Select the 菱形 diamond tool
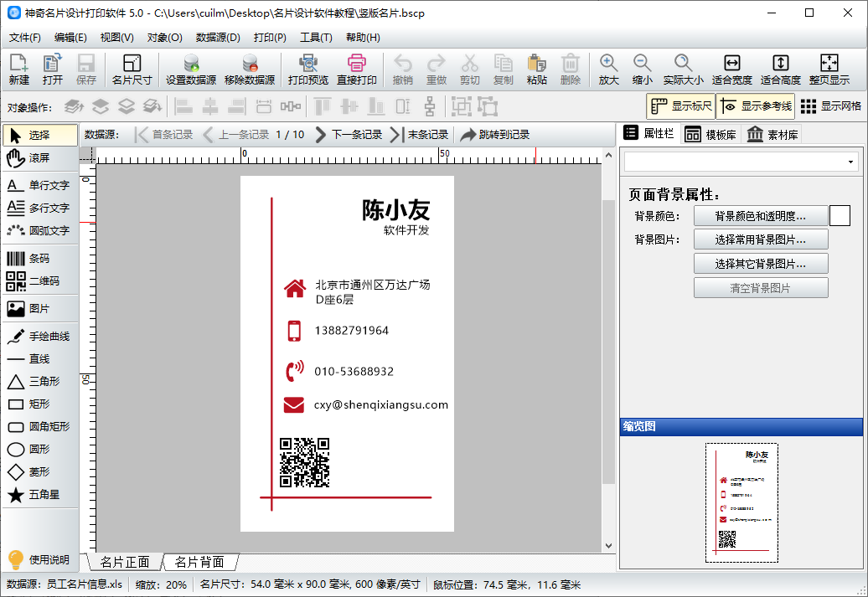 tap(40, 472)
